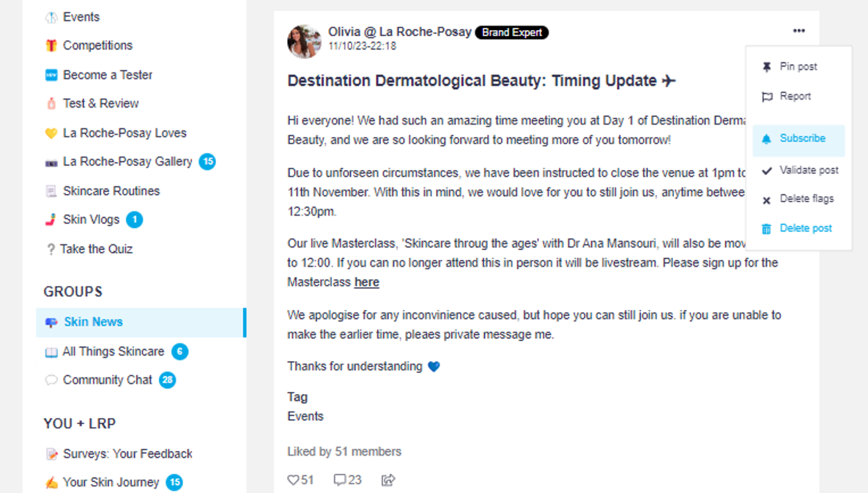
Task: Click the gift icon next to Competitions
Action: [x=51, y=45]
